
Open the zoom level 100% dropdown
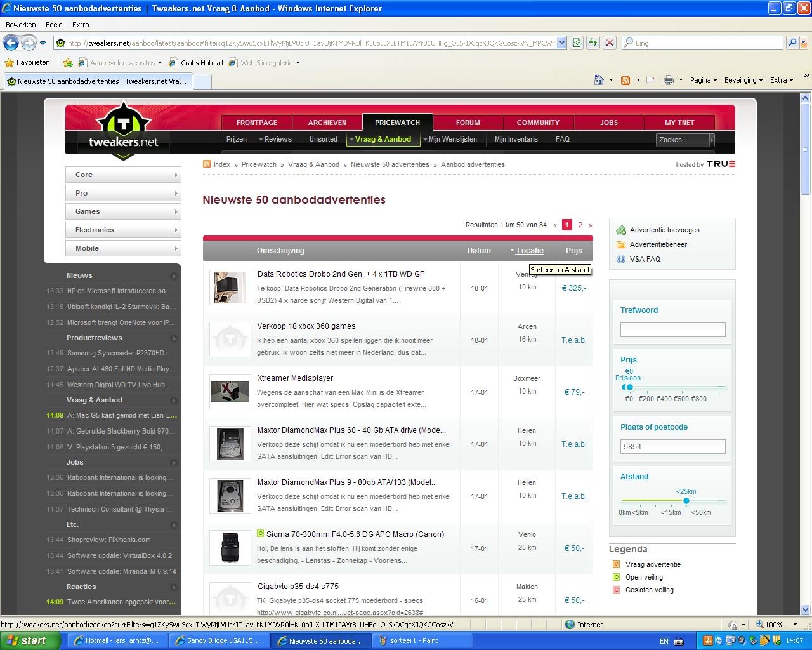(795, 625)
